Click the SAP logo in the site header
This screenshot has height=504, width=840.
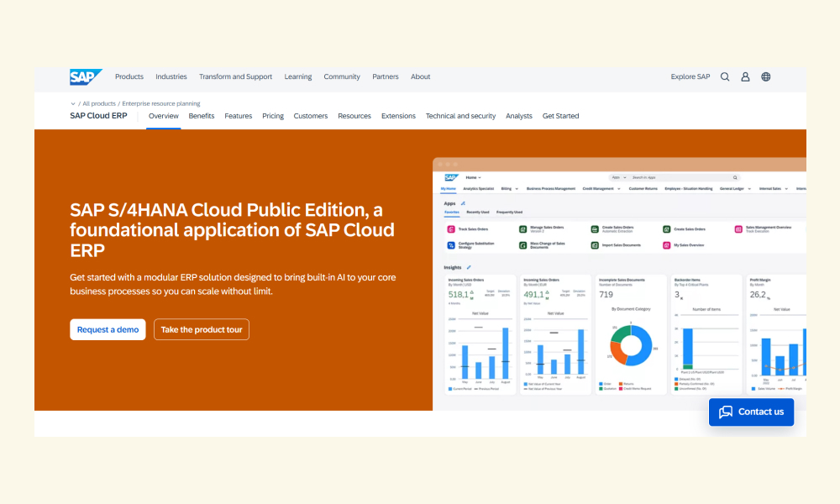(x=86, y=76)
